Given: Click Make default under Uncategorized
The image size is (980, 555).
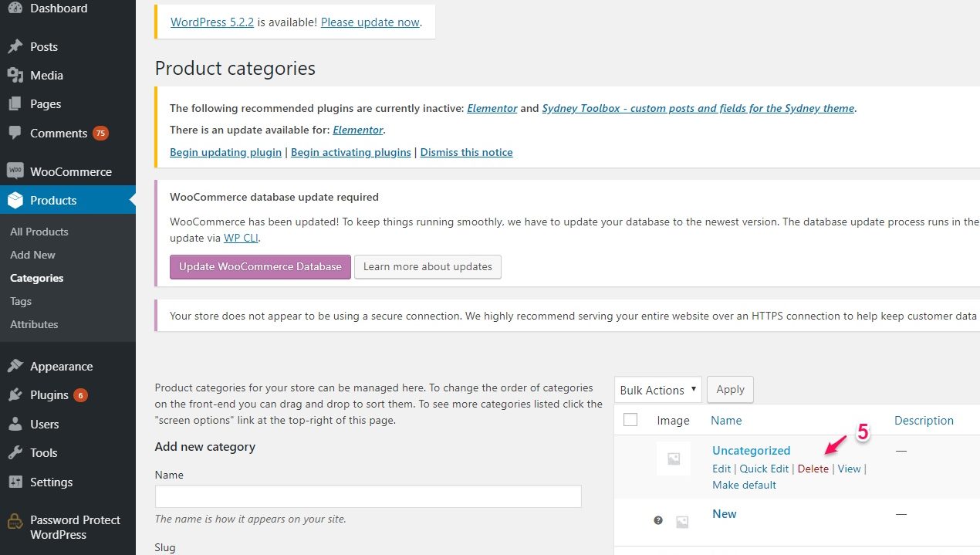Looking at the screenshot, I should coord(744,485).
